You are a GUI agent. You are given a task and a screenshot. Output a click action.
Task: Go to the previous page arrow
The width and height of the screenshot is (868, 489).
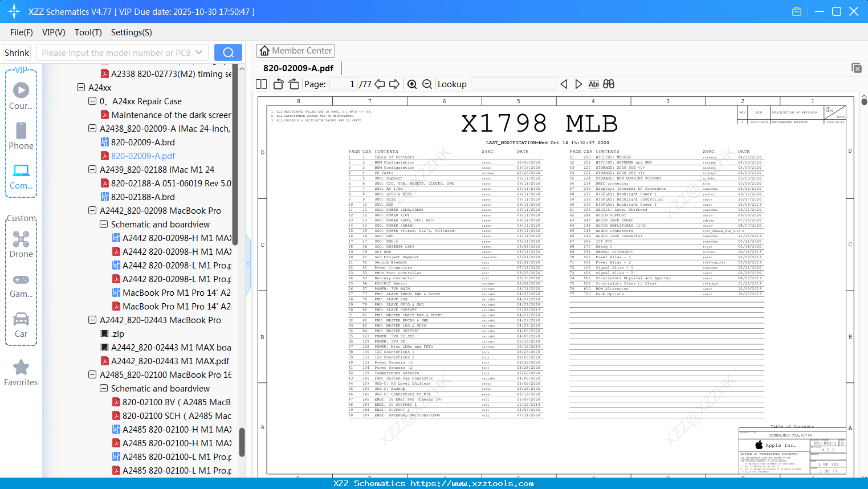point(380,84)
